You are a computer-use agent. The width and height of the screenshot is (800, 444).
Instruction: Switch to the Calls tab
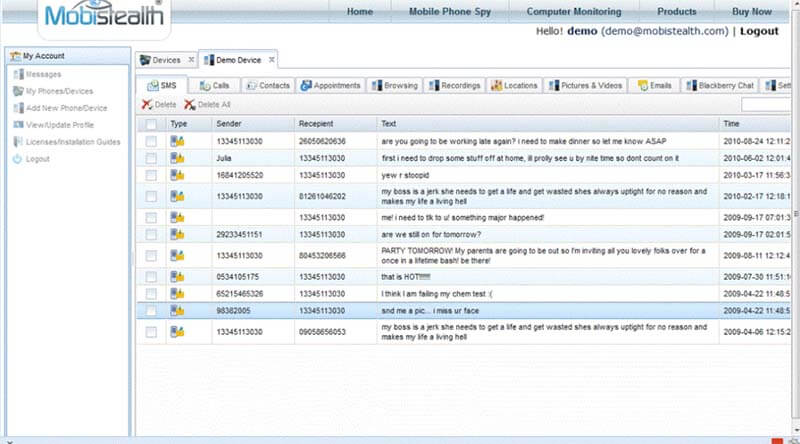click(214, 85)
